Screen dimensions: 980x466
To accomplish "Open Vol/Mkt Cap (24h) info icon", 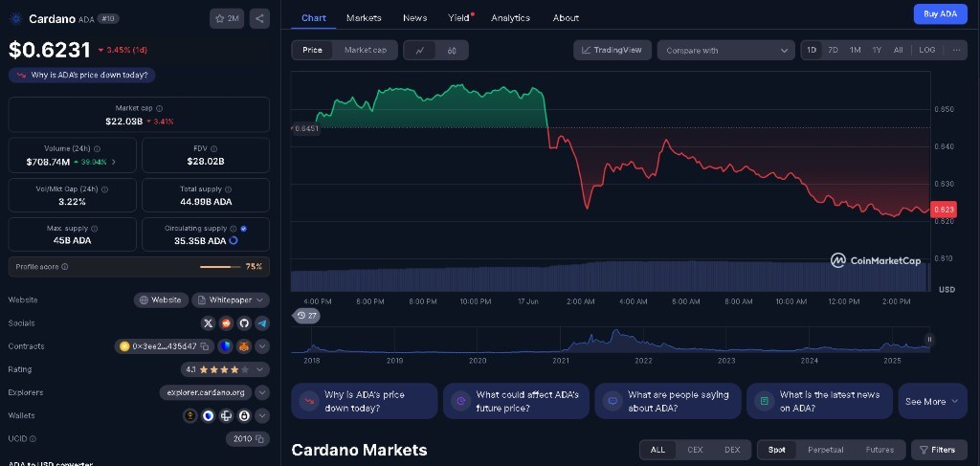I will pos(104,189).
